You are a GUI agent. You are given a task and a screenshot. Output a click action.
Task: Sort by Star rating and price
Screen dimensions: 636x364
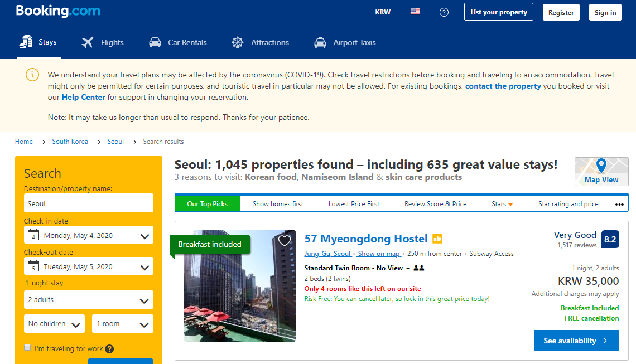568,204
